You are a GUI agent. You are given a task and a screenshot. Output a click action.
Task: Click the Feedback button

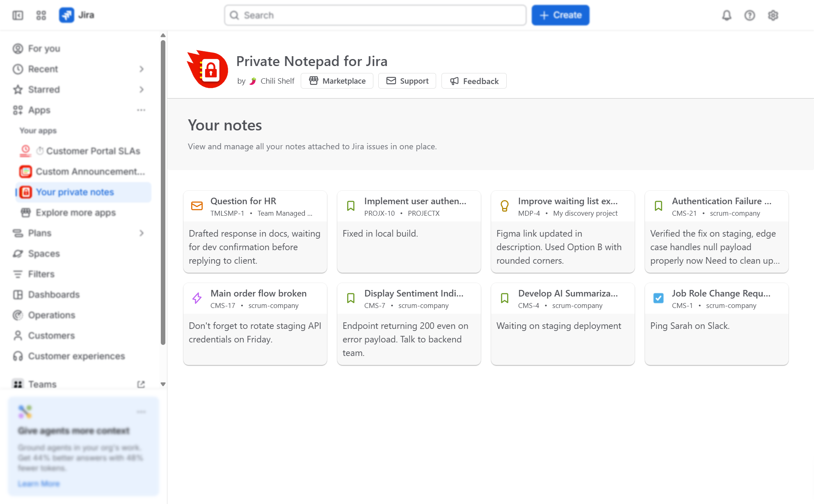tap(474, 81)
